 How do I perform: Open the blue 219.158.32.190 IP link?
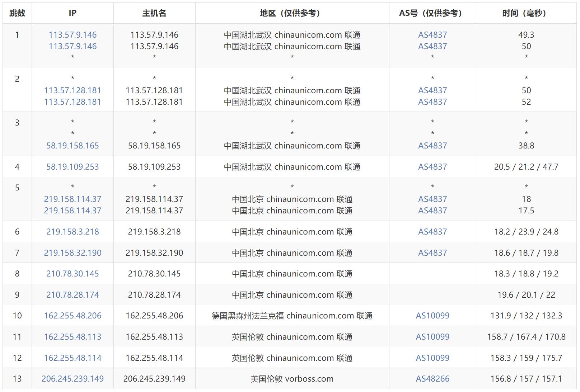pos(72,253)
